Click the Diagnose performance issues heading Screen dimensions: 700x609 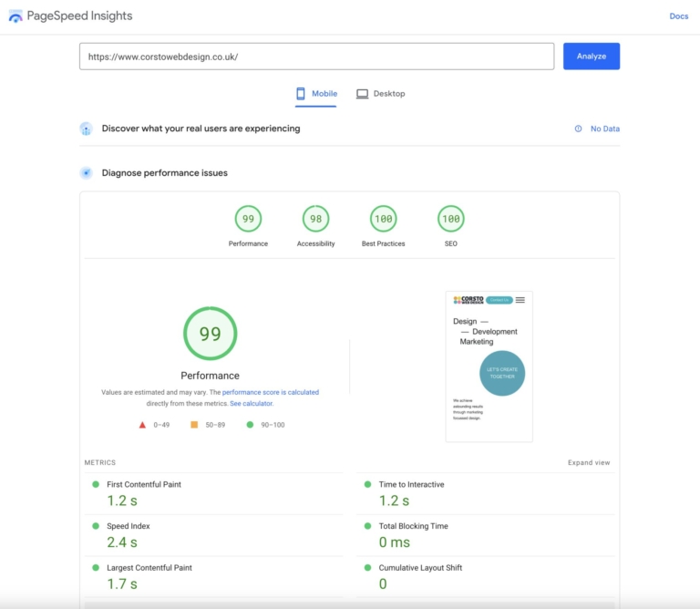click(x=165, y=173)
